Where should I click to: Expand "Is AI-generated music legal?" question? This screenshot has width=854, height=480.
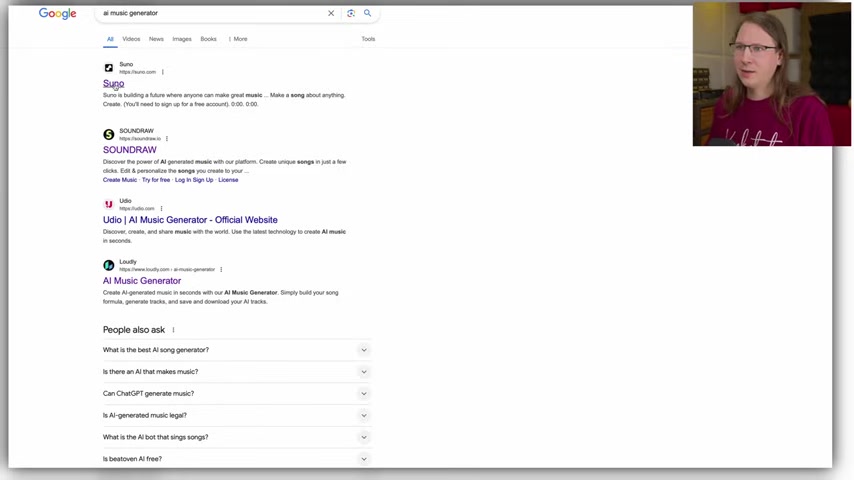pyautogui.click(x=236, y=415)
